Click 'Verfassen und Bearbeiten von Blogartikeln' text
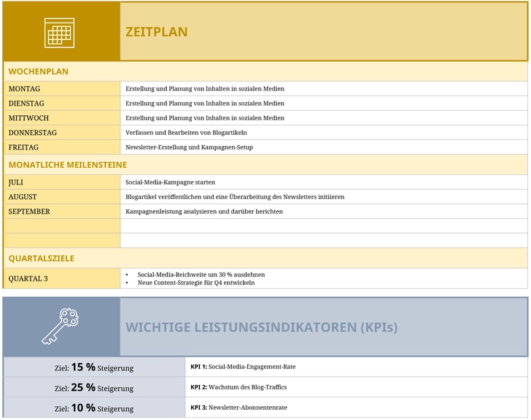The image size is (531, 420). [186, 132]
